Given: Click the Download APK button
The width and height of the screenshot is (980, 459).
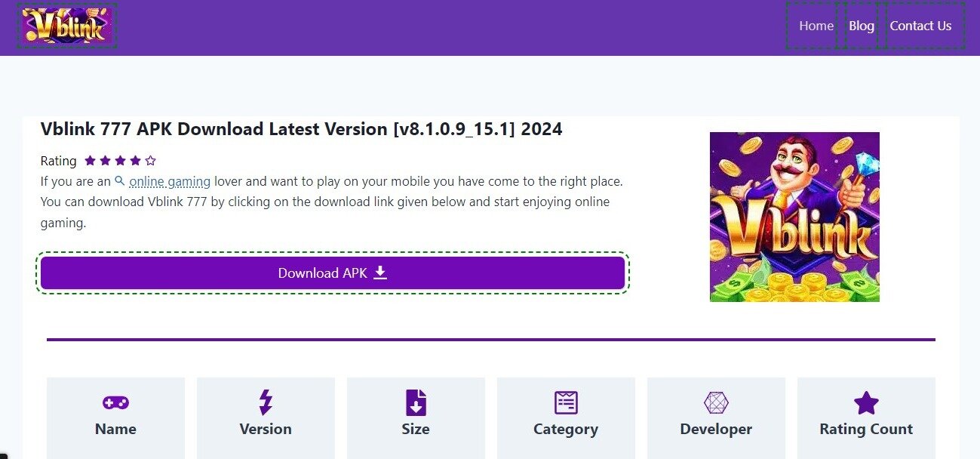Looking at the screenshot, I should (333, 273).
